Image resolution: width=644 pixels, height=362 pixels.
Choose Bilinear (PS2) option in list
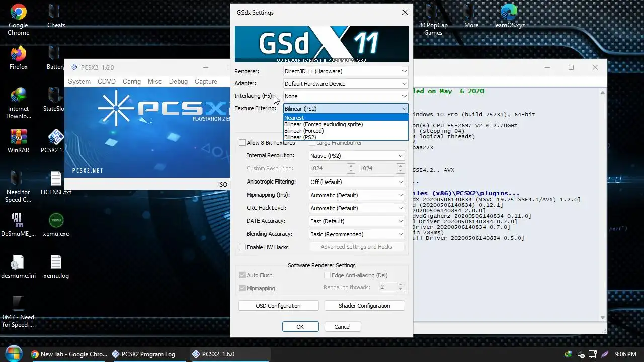click(x=345, y=137)
